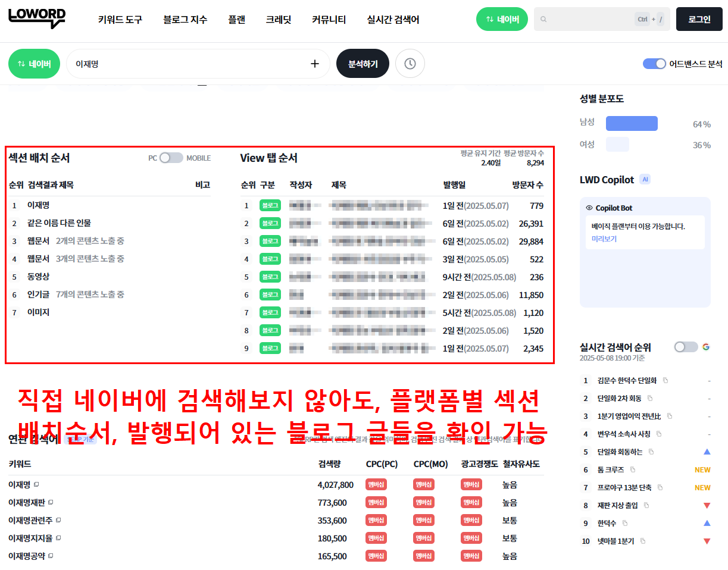This screenshot has height=570, width=728.
Task: Copy the keyword 톰 크루즈
Action: [633, 470]
